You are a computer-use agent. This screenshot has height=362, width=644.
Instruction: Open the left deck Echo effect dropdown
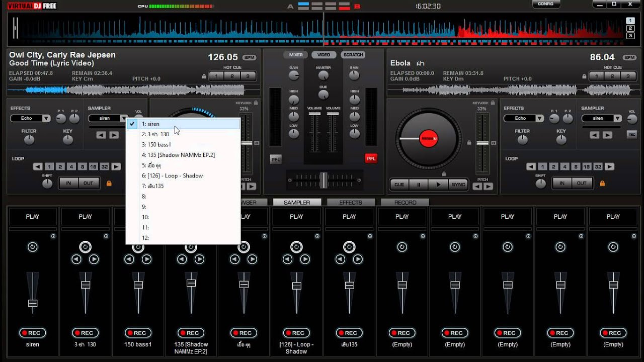pyautogui.click(x=46, y=119)
